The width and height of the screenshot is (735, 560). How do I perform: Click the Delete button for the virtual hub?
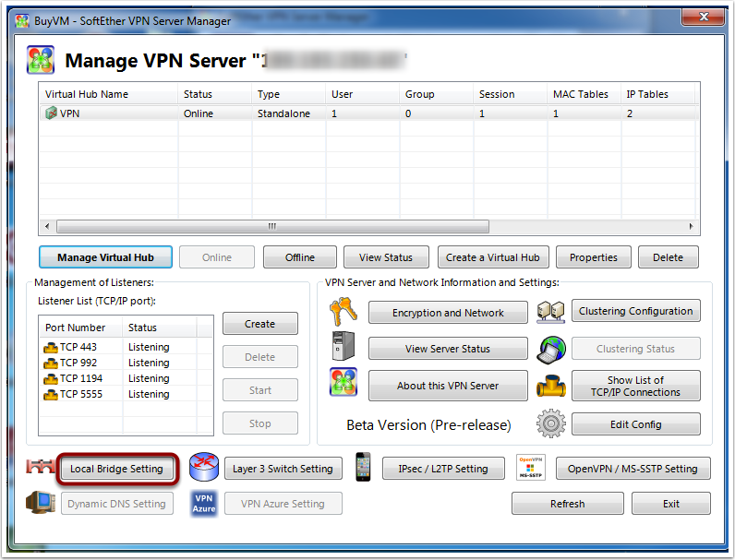[x=668, y=257]
